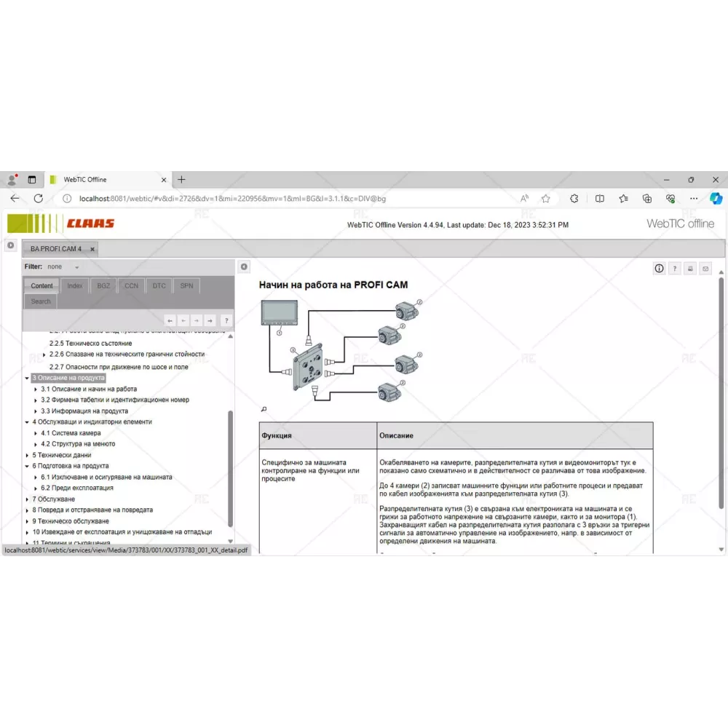The image size is (728, 728).
Task: Click the magnifier icon below the camera diagram
Action: click(264, 410)
